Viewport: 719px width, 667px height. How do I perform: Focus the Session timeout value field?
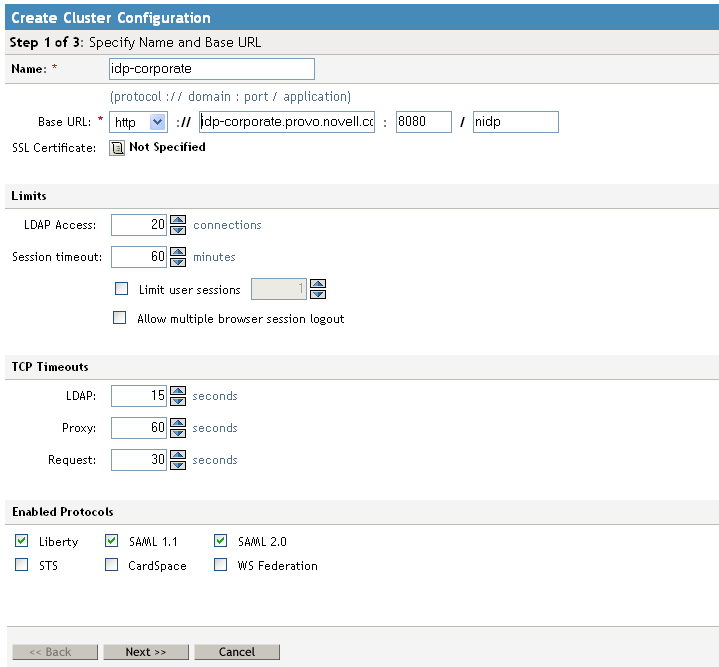tap(139, 257)
